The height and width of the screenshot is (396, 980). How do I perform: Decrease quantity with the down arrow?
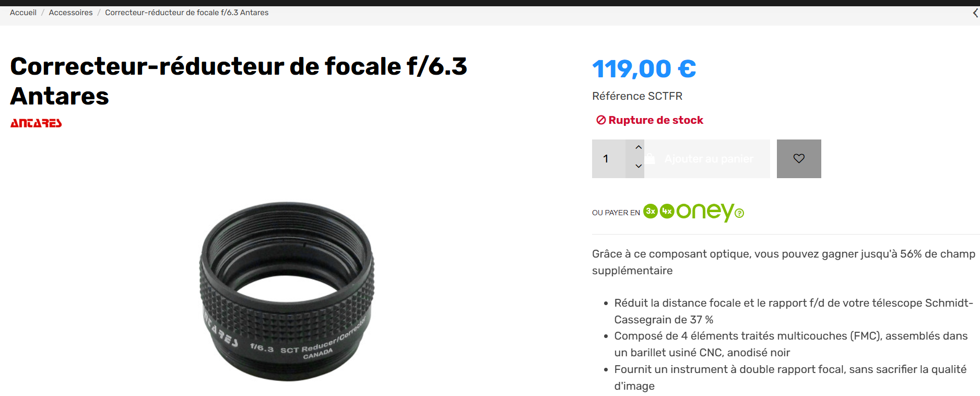click(x=638, y=166)
